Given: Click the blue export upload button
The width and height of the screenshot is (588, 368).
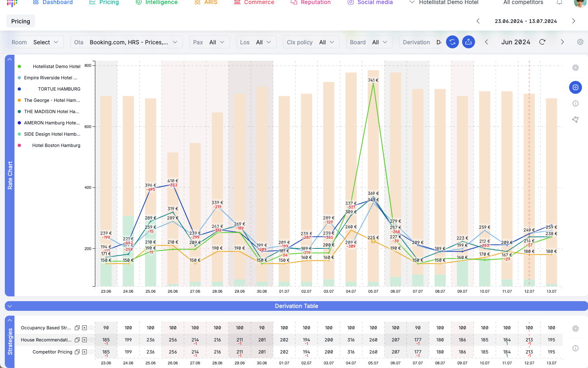Looking at the screenshot, I should tap(469, 42).
